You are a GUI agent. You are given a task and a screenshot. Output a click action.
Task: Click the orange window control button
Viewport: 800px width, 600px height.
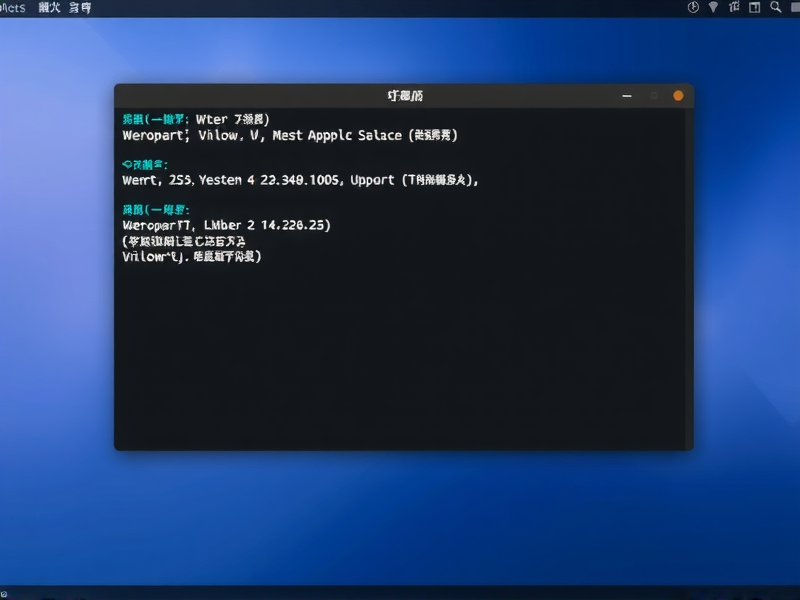click(x=678, y=94)
